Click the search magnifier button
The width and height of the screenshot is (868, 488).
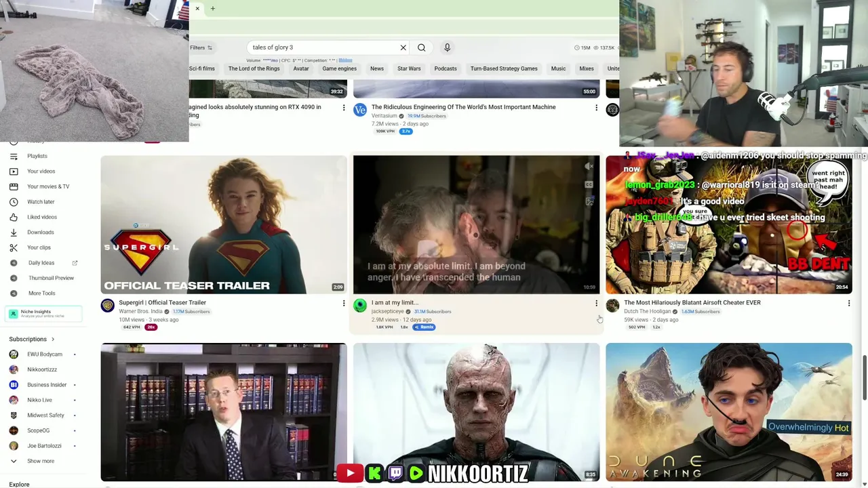422,47
